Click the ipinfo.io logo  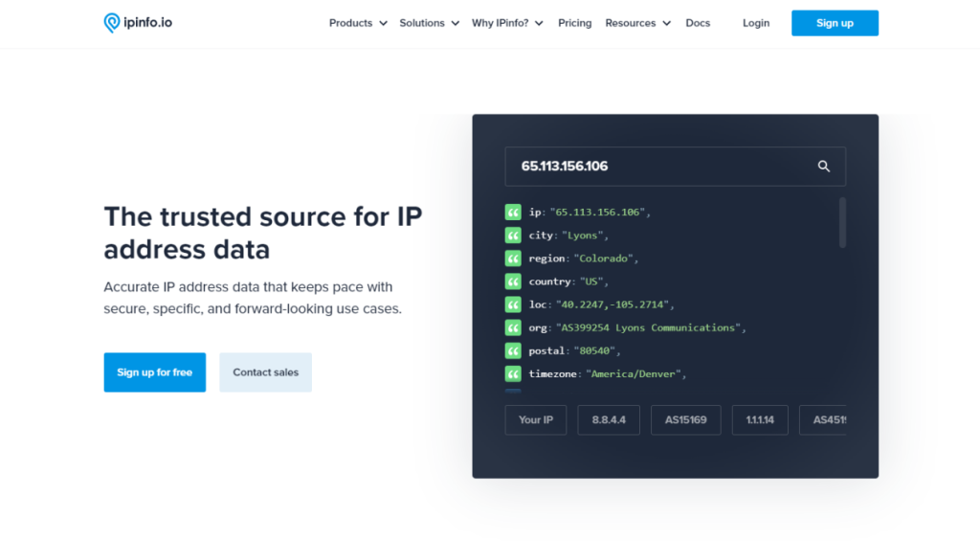[138, 23]
